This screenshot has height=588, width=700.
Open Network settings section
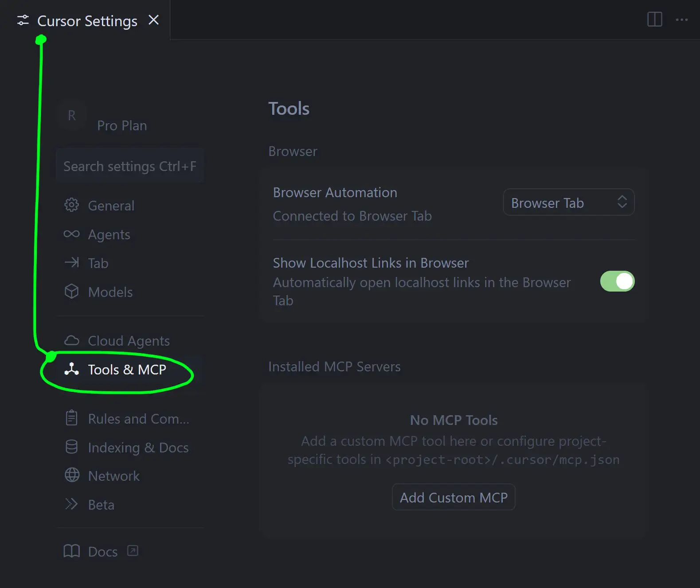click(x=113, y=476)
